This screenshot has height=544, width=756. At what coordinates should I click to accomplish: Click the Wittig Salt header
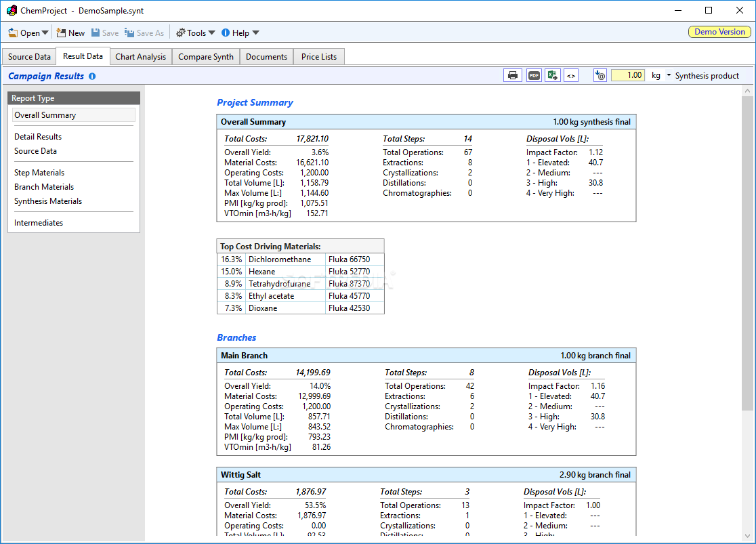pos(426,474)
